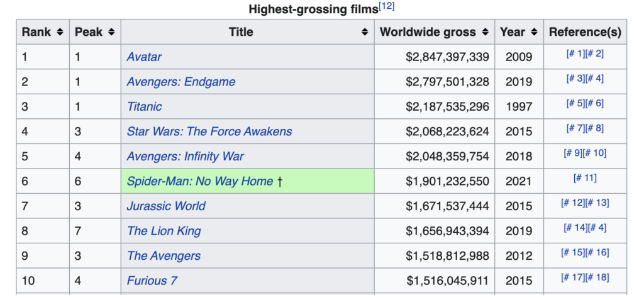
Task: Sort table by Rank column arrows
Action: 60,32
